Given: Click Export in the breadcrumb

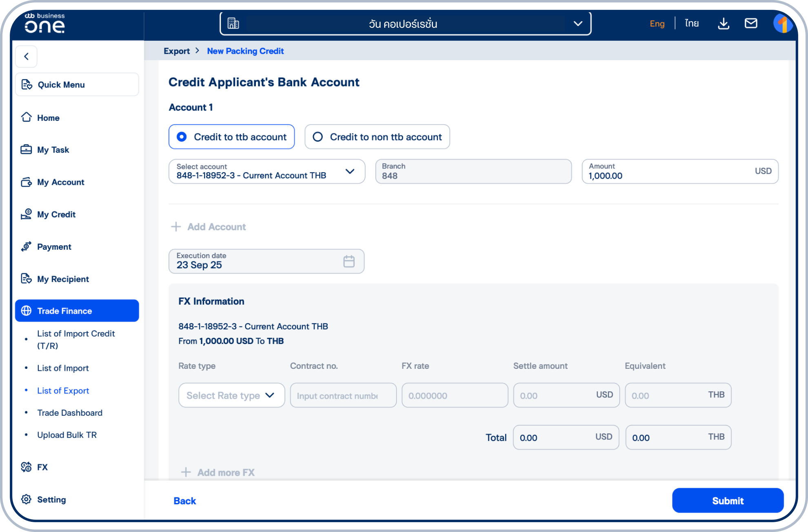Looking at the screenshot, I should click(177, 51).
